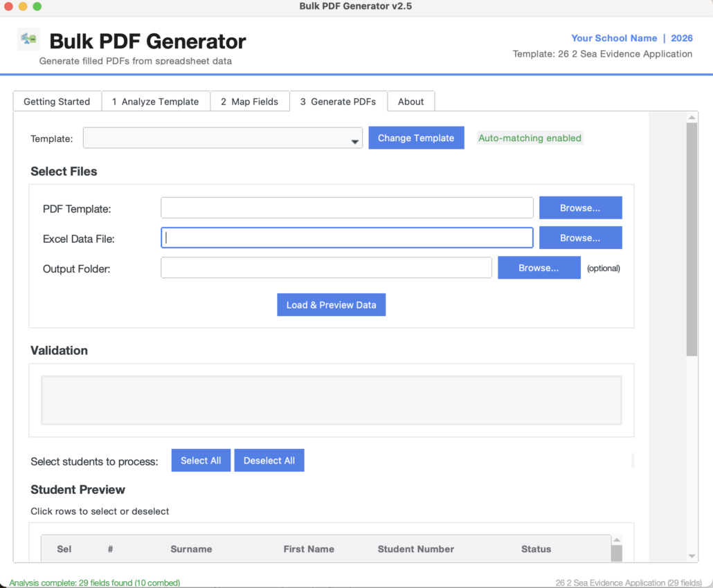The image size is (713, 588).
Task: Click the main panel vertical scrollbar thumb
Action: (692, 239)
